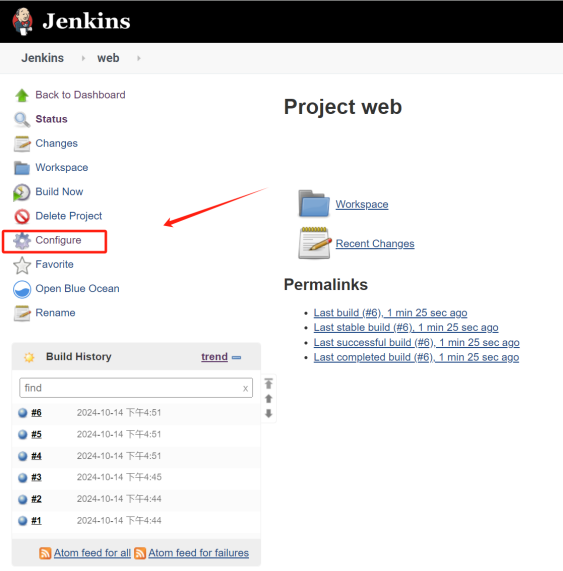Click the Build History sun weather icon

click(x=29, y=357)
